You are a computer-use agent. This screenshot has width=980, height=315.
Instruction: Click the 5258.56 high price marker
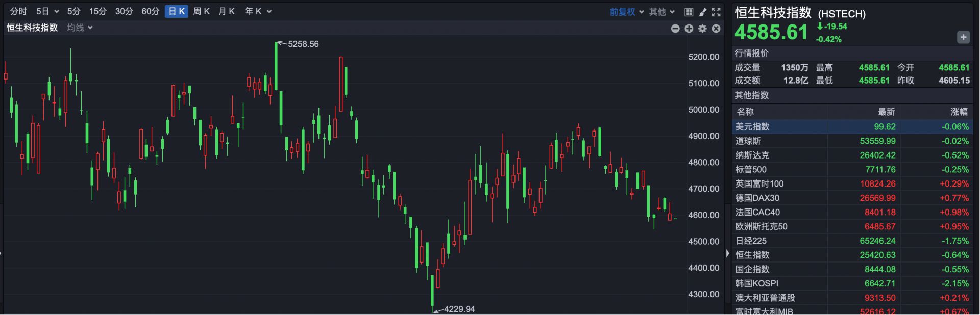303,44
